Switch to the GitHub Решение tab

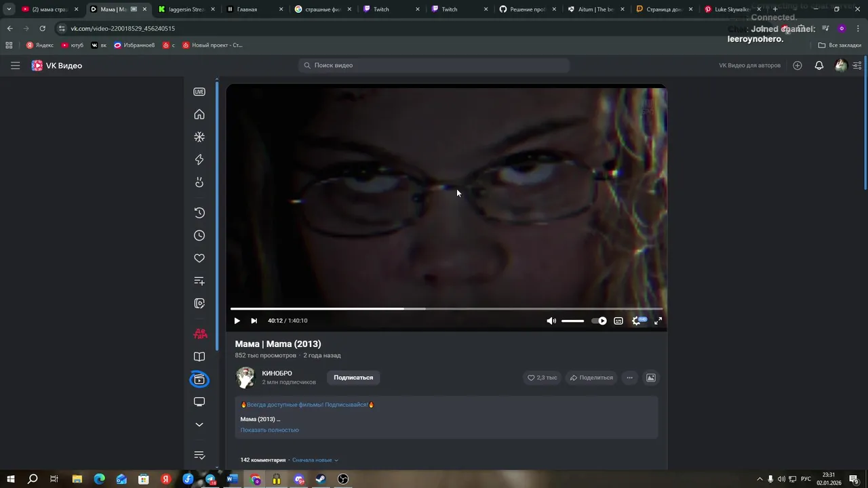[x=528, y=9]
